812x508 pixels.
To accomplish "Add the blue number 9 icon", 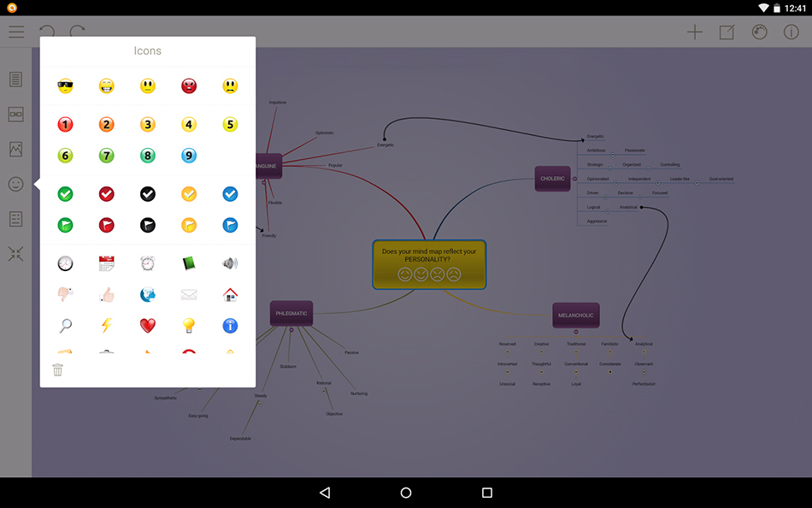I will click(x=189, y=156).
